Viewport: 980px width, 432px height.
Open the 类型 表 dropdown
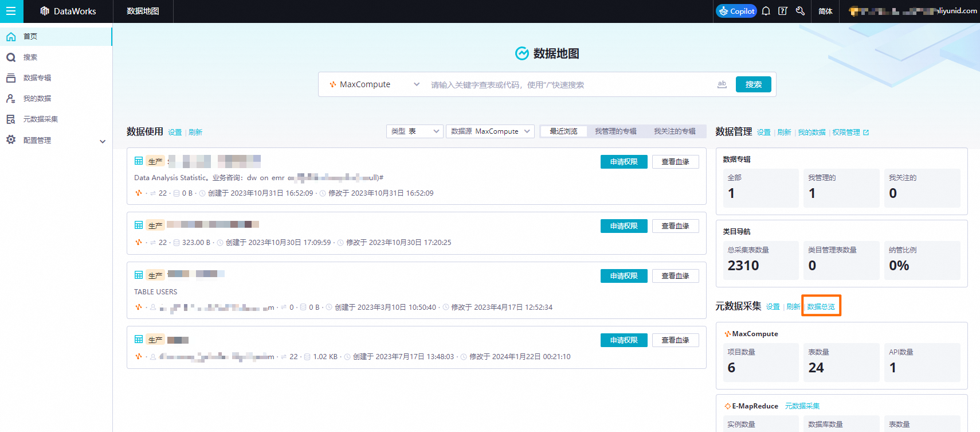[x=415, y=131]
